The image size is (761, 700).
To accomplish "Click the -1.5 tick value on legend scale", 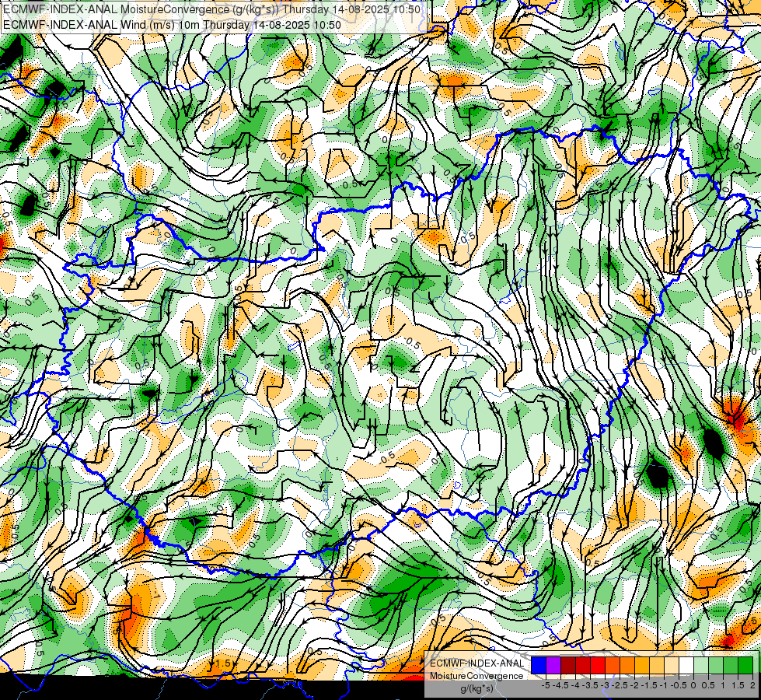I will [649, 685].
